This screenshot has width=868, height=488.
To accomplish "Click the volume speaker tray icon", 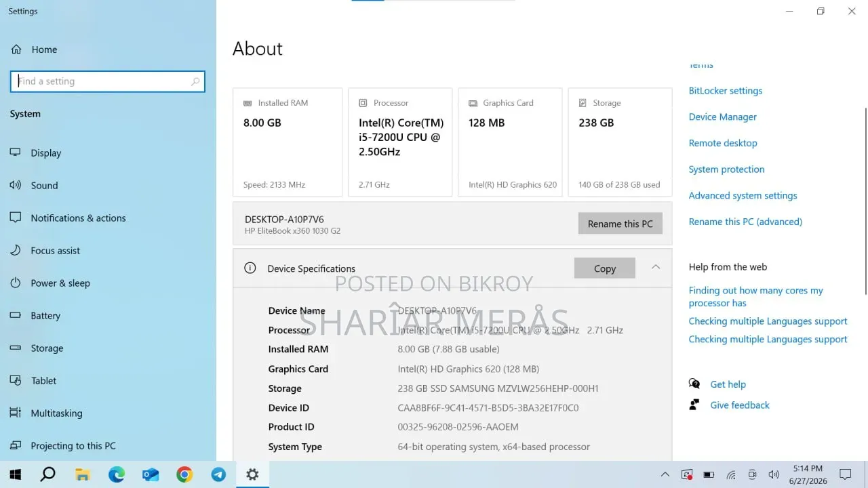I will (774, 474).
